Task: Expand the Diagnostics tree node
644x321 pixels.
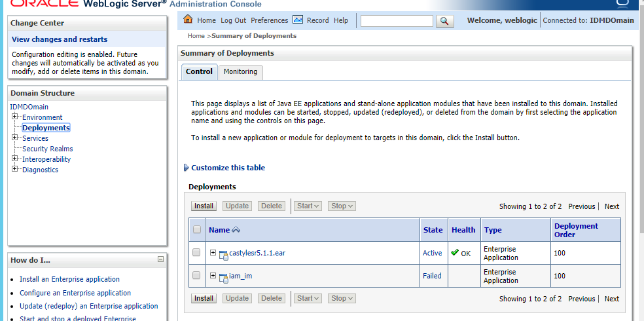Action: coord(15,169)
